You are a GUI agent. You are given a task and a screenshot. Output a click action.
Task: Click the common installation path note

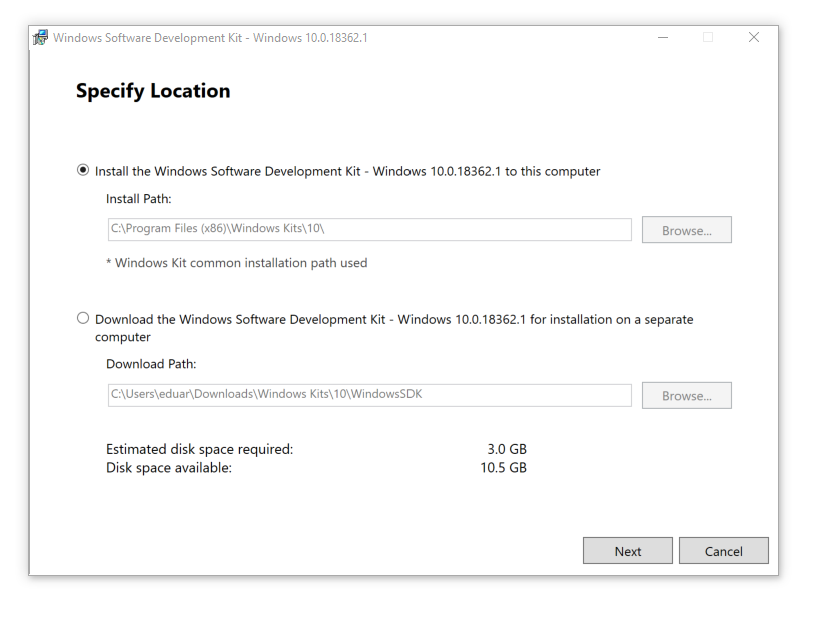236,263
